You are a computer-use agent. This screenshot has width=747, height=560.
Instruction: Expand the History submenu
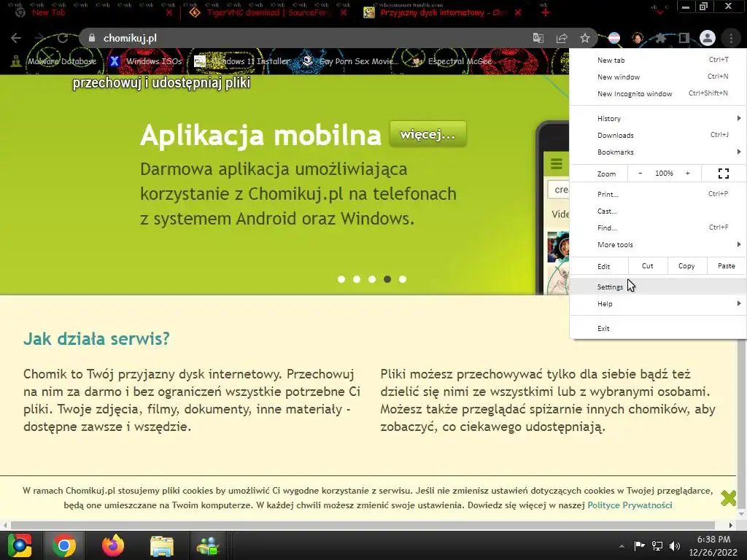point(658,118)
